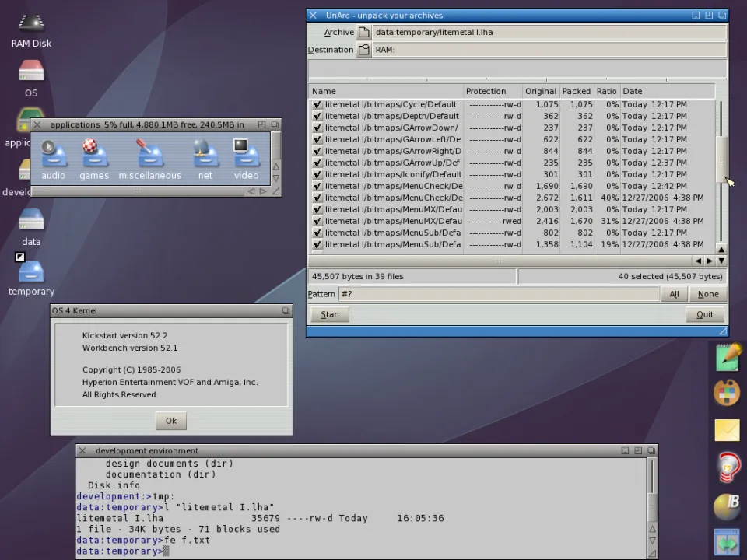Open the RAM Disk desktop icon
The height and width of the screenshot is (560, 747).
point(31,25)
